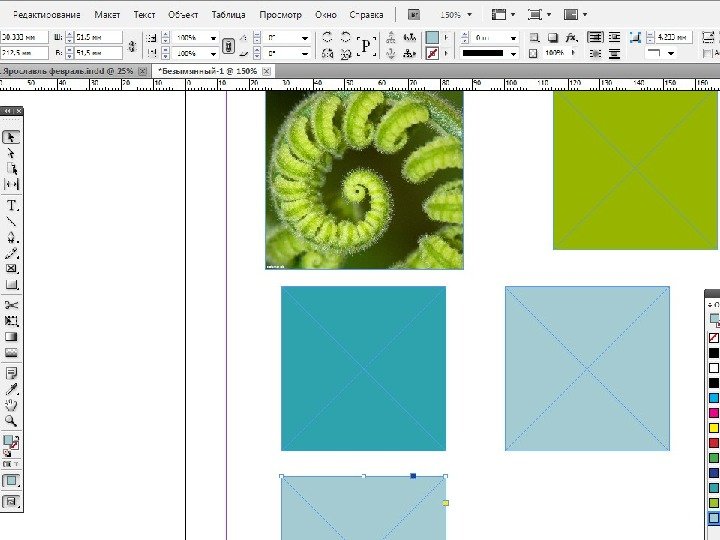Select the Gap tool
The height and width of the screenshot is (540, 720).
click(x=11, y=184)
